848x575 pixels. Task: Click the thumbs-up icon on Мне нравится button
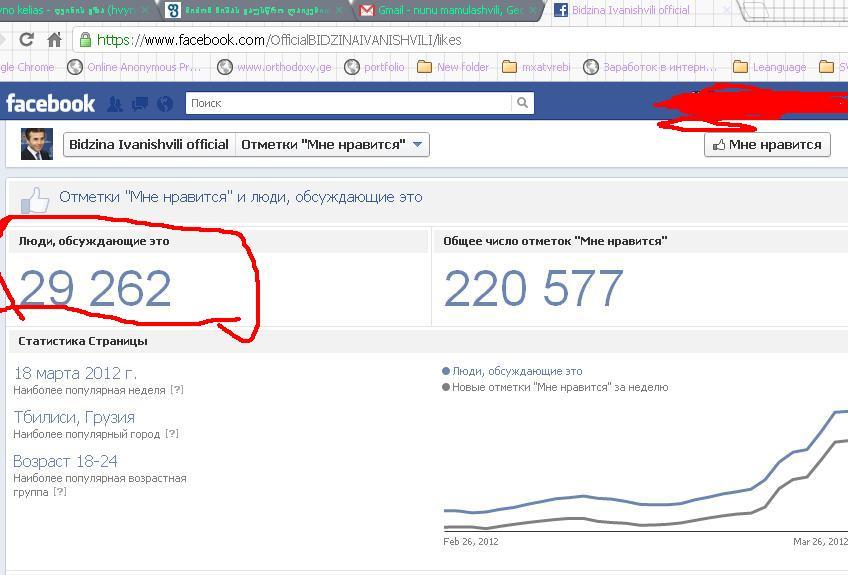tap(719, 144)
